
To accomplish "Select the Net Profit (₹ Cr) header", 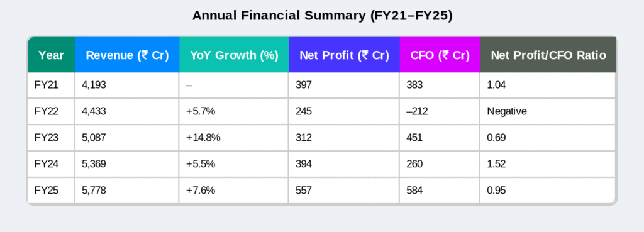I will [x=344, y=55].
